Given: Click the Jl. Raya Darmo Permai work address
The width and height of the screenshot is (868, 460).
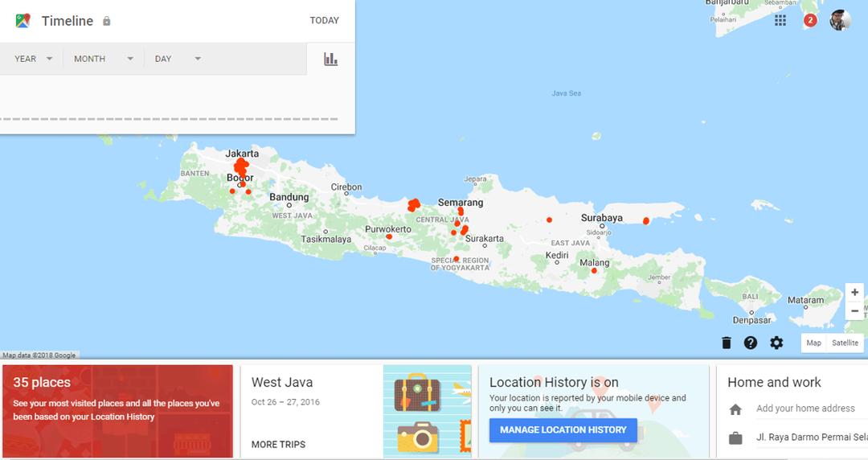Looking at the screenshot, I should pos(812,437).
